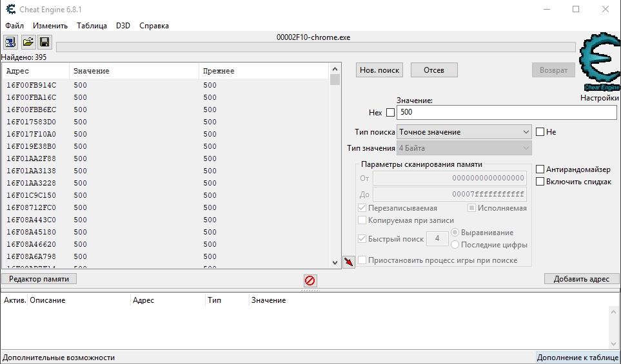This screenshot has height=364, width=621.
Task: Open the Справка menu
Action: [154, 26]
